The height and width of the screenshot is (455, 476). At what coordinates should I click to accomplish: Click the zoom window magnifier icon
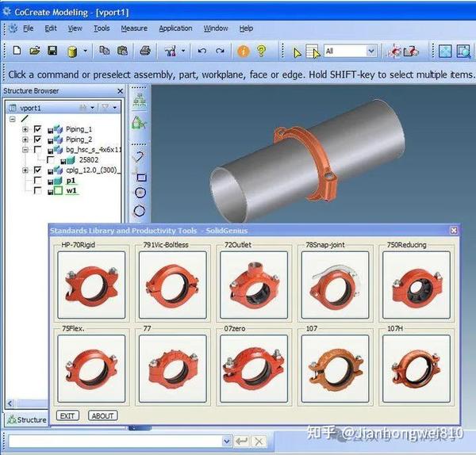pos(463,52)
